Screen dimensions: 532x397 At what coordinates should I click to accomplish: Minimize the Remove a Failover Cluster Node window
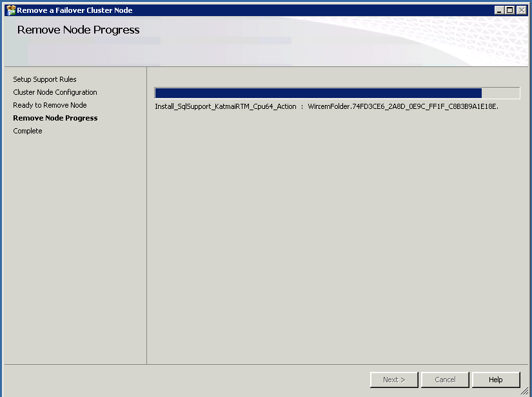point(498,10)
